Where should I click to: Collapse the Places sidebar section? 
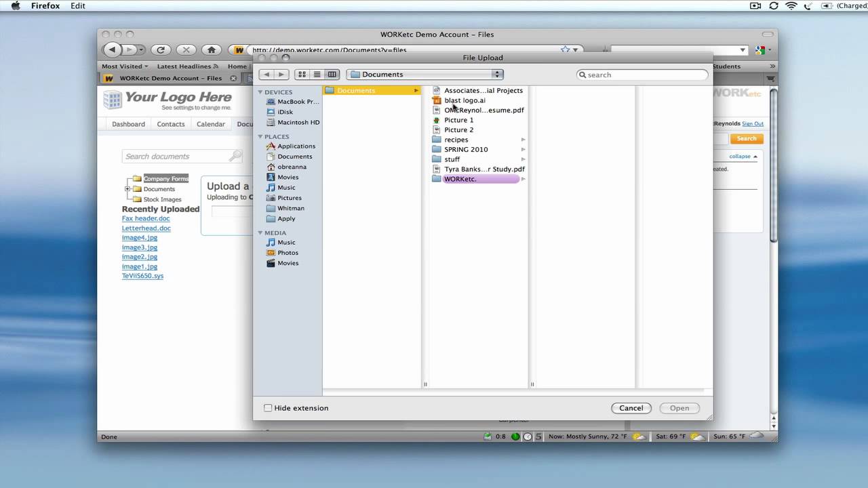pos(260,137)
